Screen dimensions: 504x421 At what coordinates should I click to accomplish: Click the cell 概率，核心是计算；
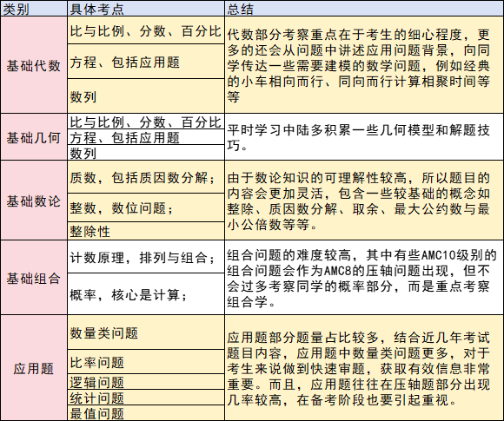[146, 294]
